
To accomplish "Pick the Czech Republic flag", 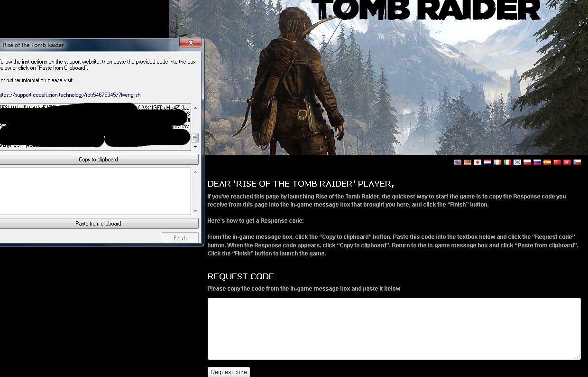I will [x=577, y=162].
